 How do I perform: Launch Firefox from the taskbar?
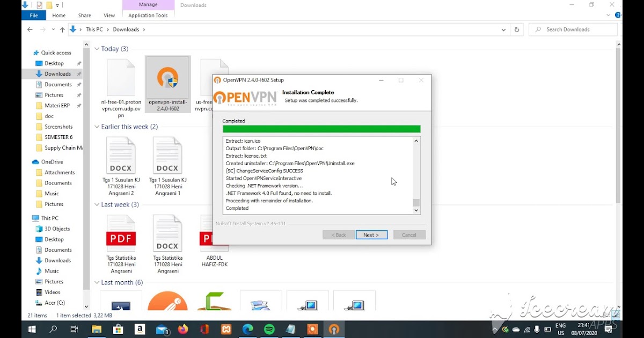tap(183, 329)
